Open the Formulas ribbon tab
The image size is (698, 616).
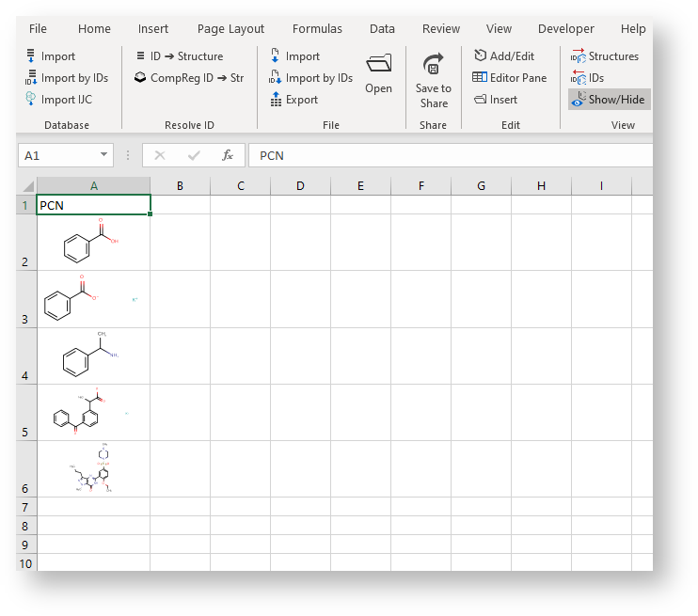(317, 29)
